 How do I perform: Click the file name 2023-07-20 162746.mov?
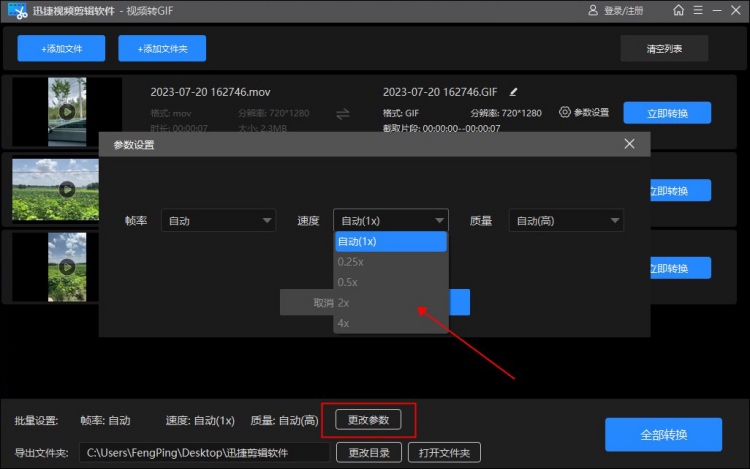(x=210, y=92)
